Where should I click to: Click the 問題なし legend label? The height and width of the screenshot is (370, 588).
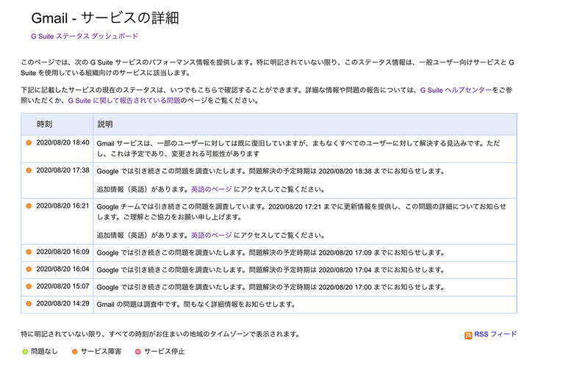point(44,351)
